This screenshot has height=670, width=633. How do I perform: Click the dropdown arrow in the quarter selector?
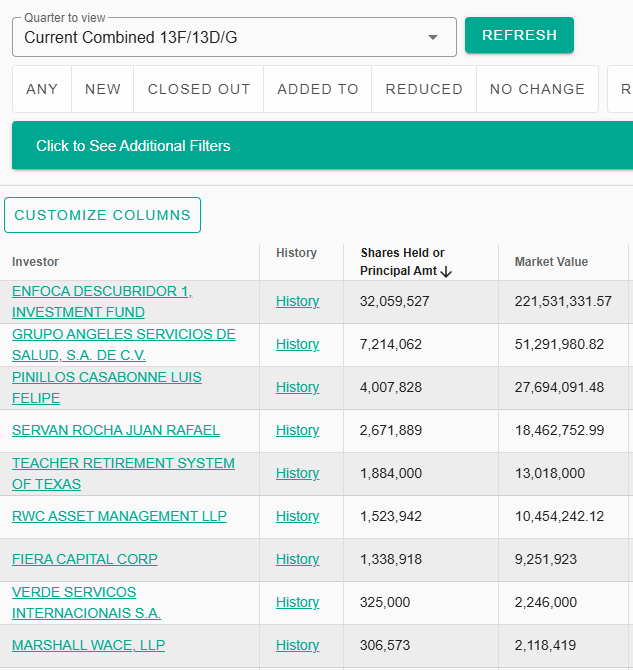(433, 38)
